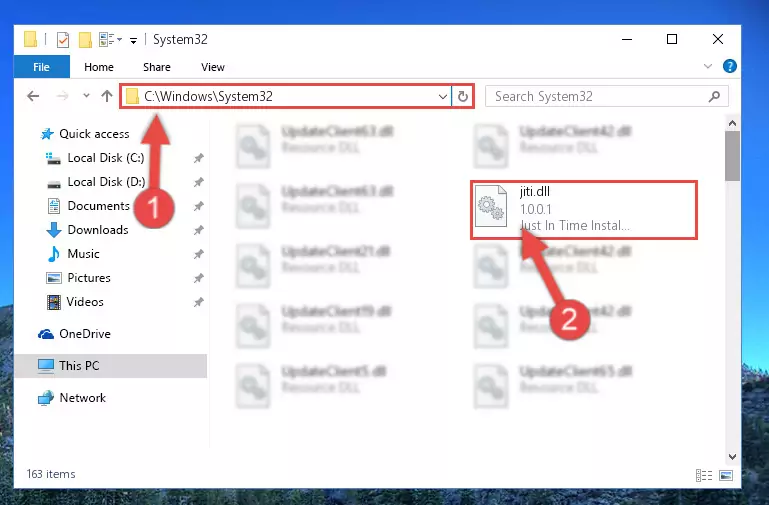Click pin icon next to Videos
The width and height of the screenshot is (769, 505).
198,302
